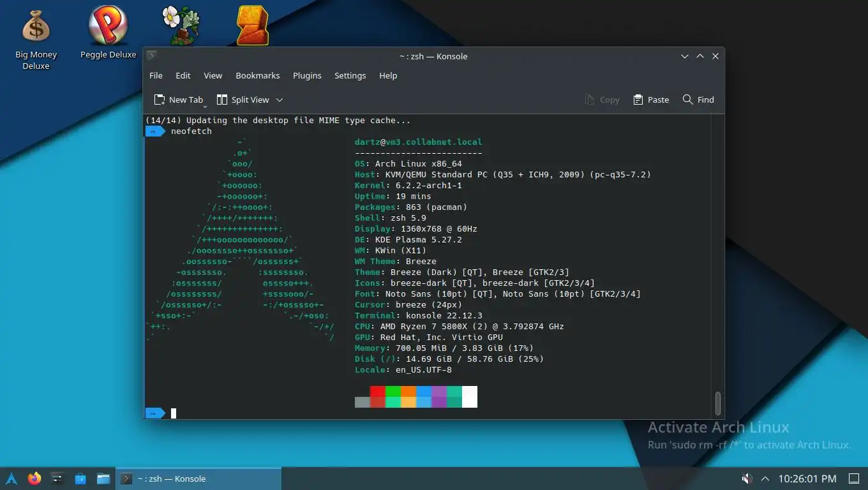Click the Konsole vertical scrollbar handle

(x=717, y=403)
